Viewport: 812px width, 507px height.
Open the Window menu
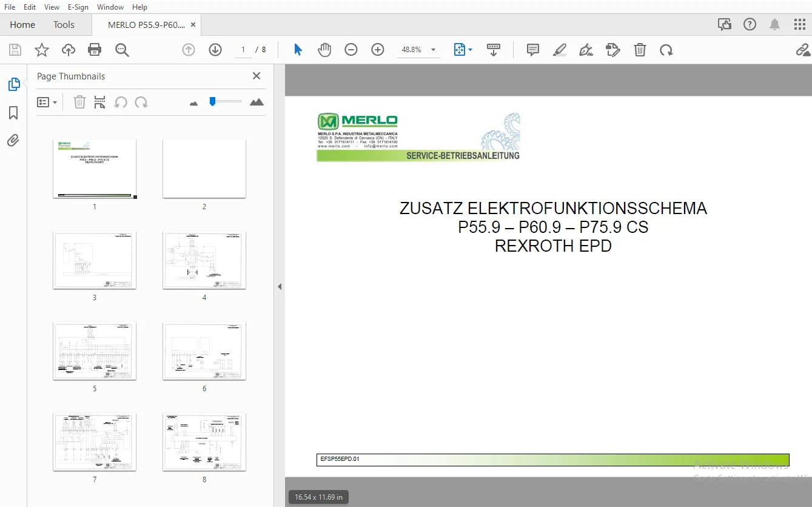(x=110, y=7)
